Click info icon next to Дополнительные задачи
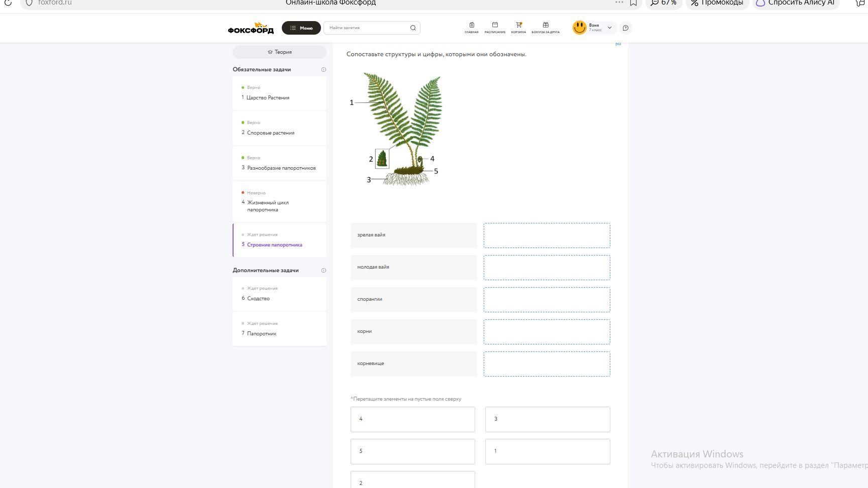This screenshot has width=868, height=488. (323, 271)
